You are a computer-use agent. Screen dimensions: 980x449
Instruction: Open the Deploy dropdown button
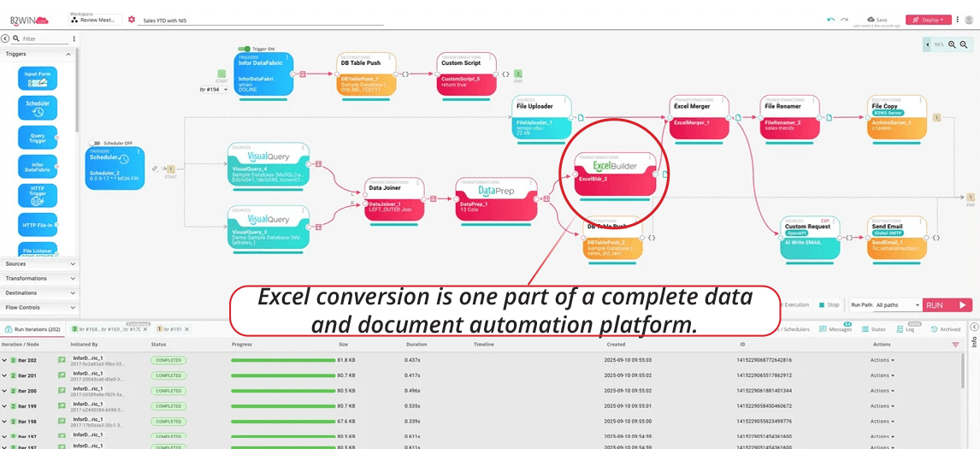click(928, 20)
